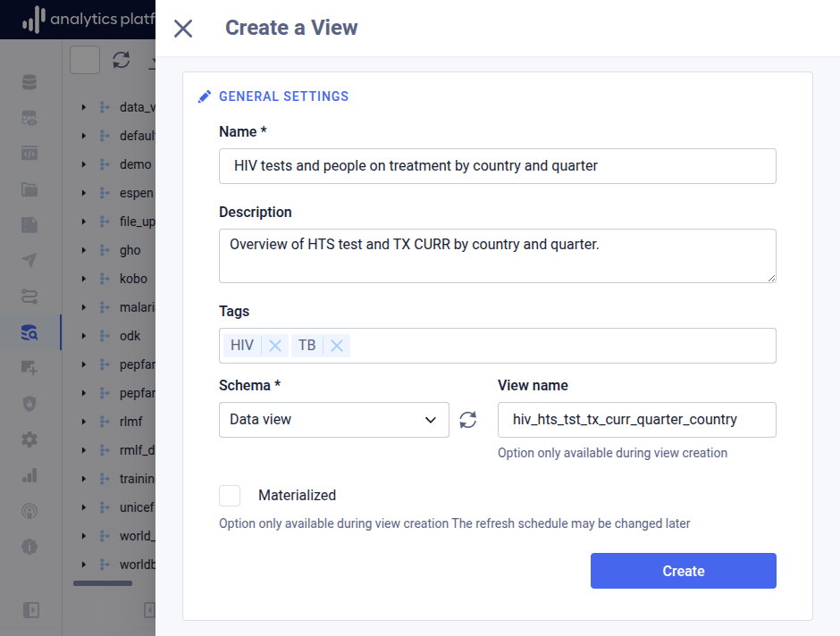This screenshot has width=840, height=636.
Task: Expand the default schema node
Action: click(84, 136)
